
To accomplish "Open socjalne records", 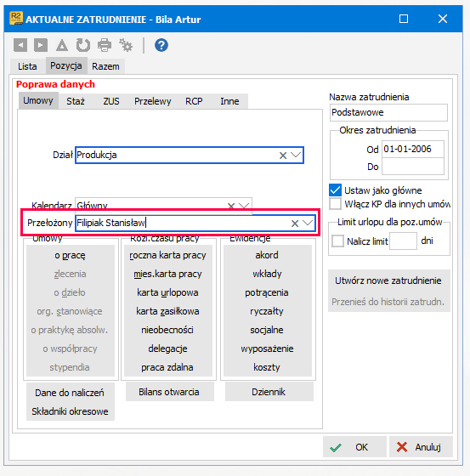I will 267,330.
